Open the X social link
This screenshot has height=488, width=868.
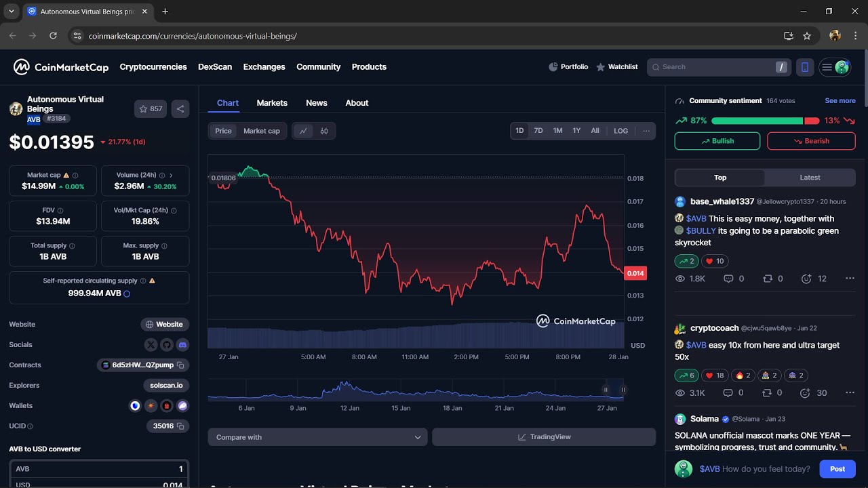[151, 345]
